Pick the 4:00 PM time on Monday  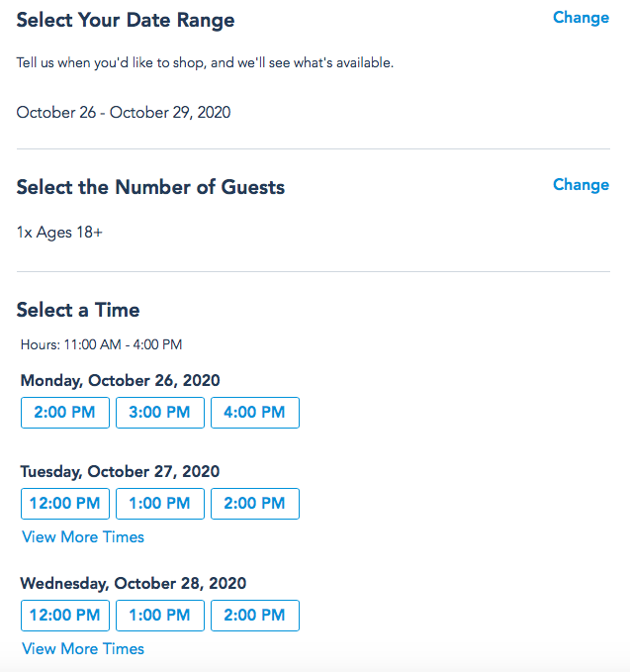254,413
